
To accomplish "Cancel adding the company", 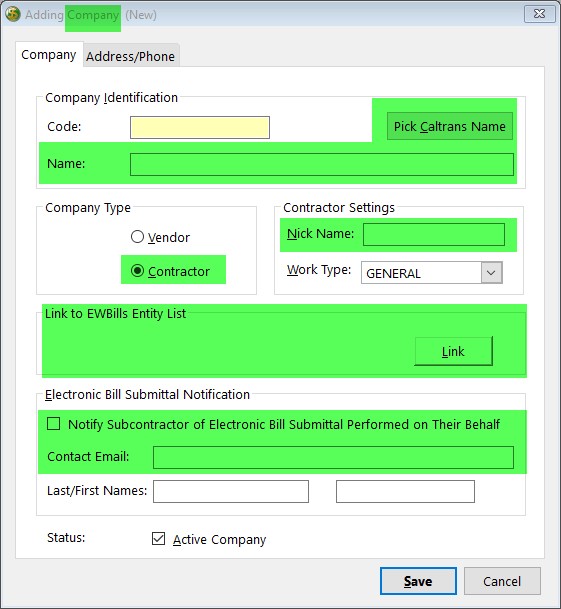I will (x=502, y=581).
